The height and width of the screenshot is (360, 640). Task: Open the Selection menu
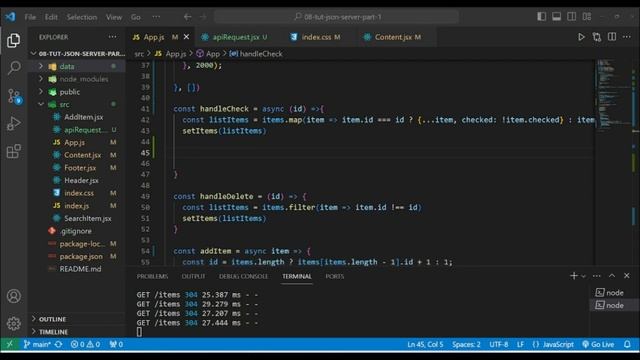click(82, 17)
